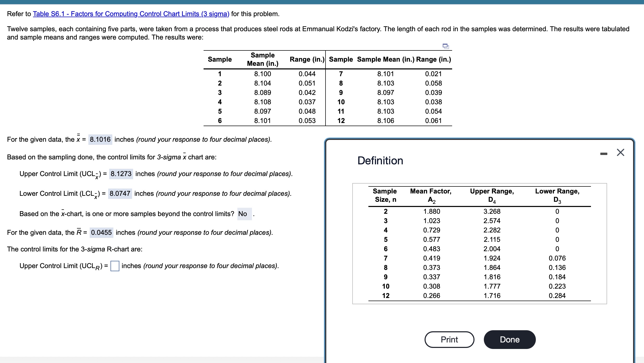Open the Table S6.1 factors link

click(x=131, y=14)
